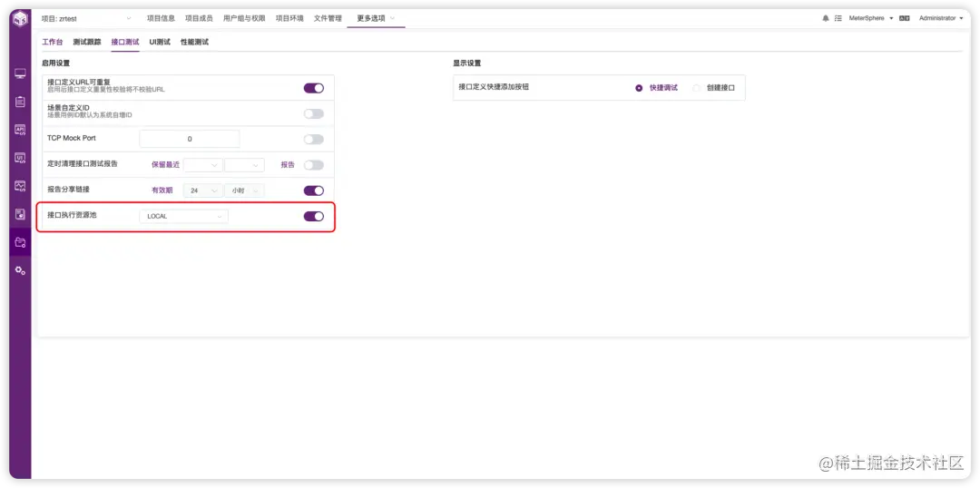This screenshot has width=980, height=488.
Task: Open 小时 unit dropdown
Action: pos(244,190)
